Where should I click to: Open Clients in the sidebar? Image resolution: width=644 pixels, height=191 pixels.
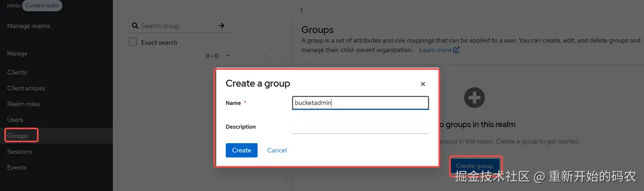pos(17,72)
